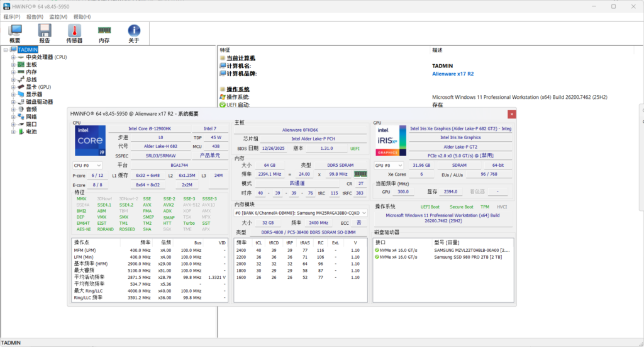The height and width of the screenshot is (347, 644).
Task: Close the 系统概要 summary window
Action: point(512,114)
